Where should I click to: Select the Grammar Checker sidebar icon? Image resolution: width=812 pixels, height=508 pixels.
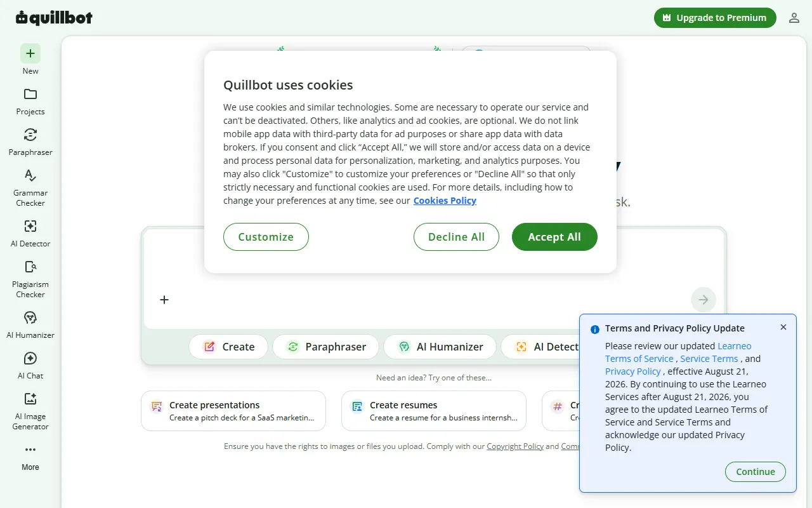(x=30, y=175)
